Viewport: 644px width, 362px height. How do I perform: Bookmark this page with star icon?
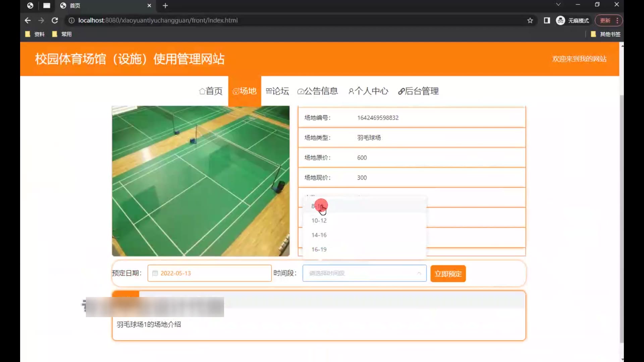(530, 20)
